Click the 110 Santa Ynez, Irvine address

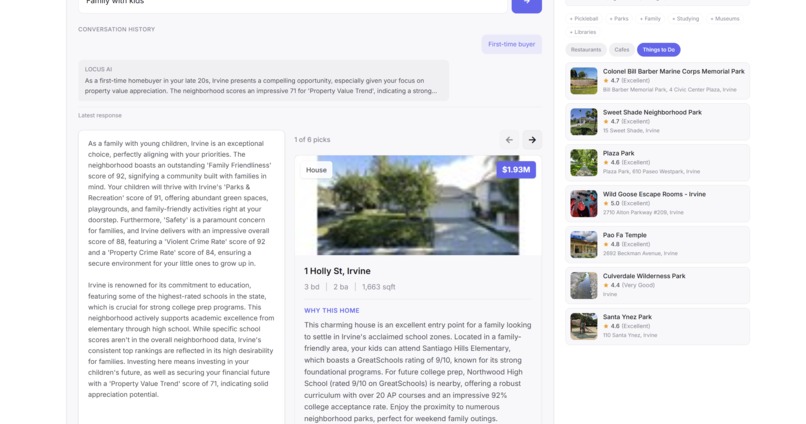(630, 335)
